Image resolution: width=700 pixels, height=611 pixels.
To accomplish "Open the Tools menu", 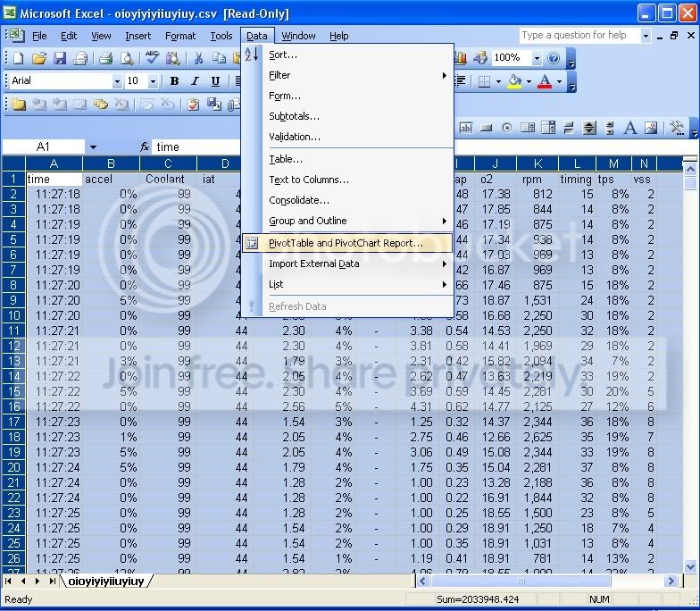I will tap(221, 36).
